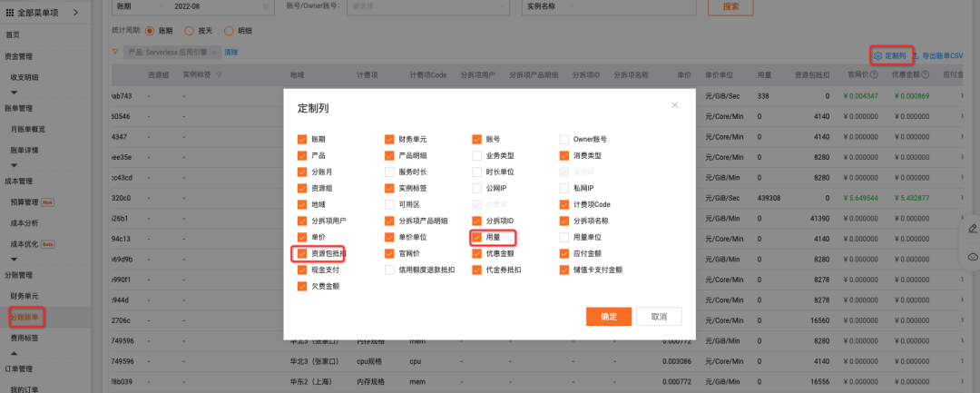Select the 明细 radio button
Screen dimensions: 980x393
tap(228, 31)
